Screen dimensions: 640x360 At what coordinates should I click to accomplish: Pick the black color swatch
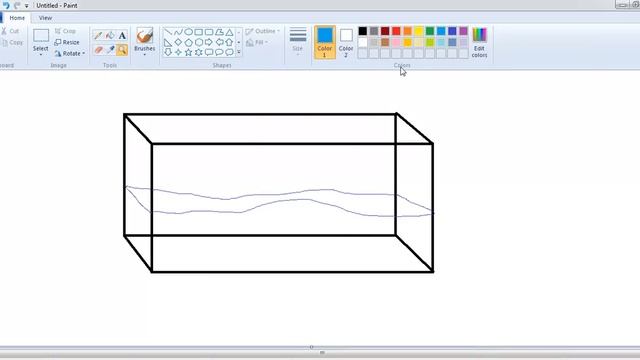(x=362, y=31)
